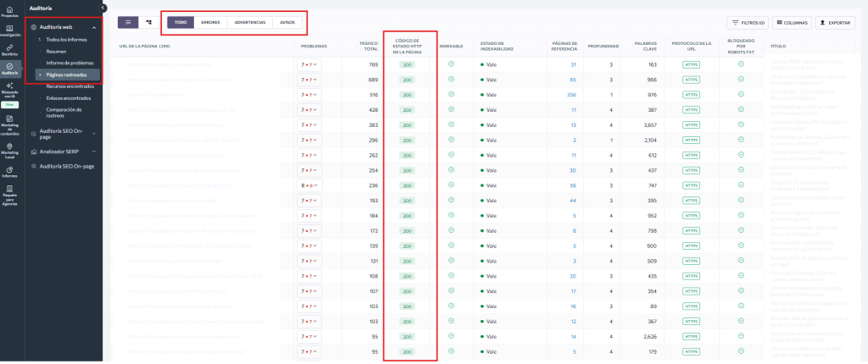Switch to the tree structure view mode
Viewport: 868px width, 364px height.
point(149,22)
